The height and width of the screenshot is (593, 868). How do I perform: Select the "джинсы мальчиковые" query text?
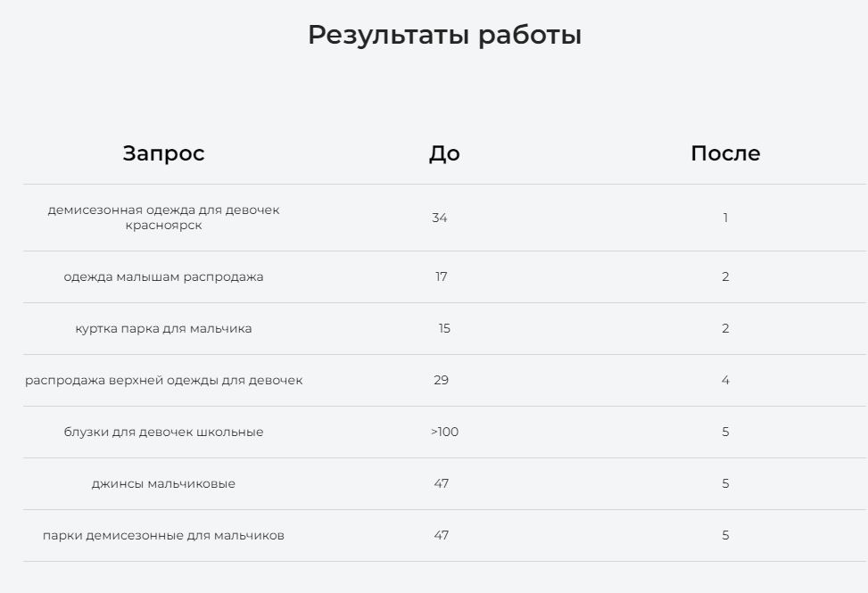163,483
